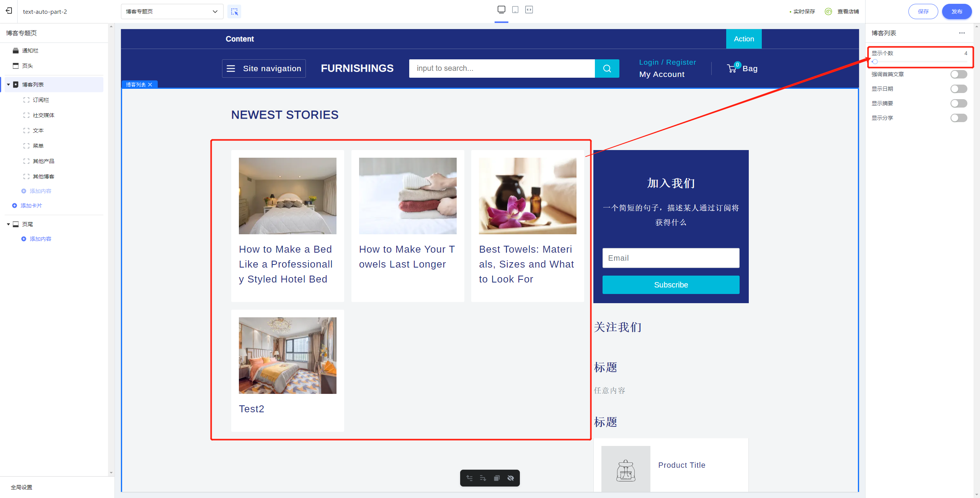This screenshot has height=498, width=980.
Task: Click 添加卡片 link in sidebar
Action: click(31, 206)
